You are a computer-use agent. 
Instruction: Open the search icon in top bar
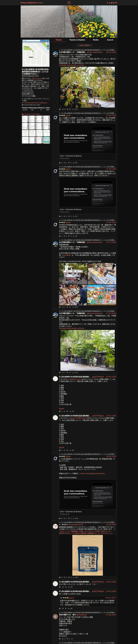107,3
